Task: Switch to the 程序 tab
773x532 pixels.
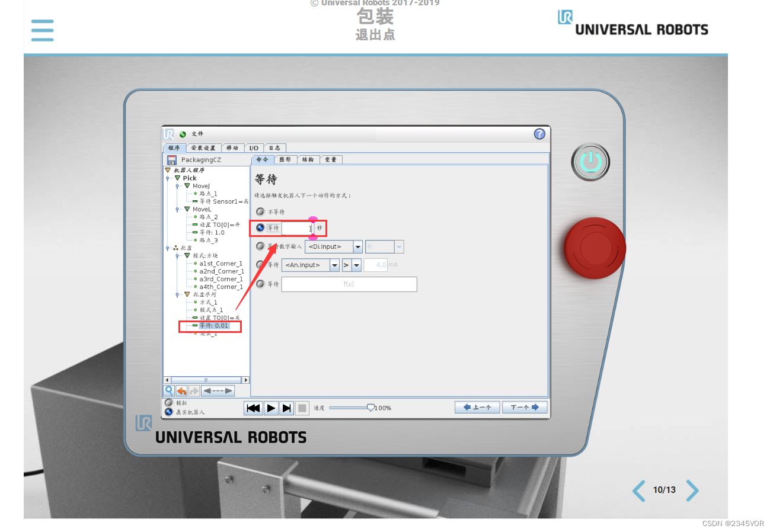Action: 174,148
